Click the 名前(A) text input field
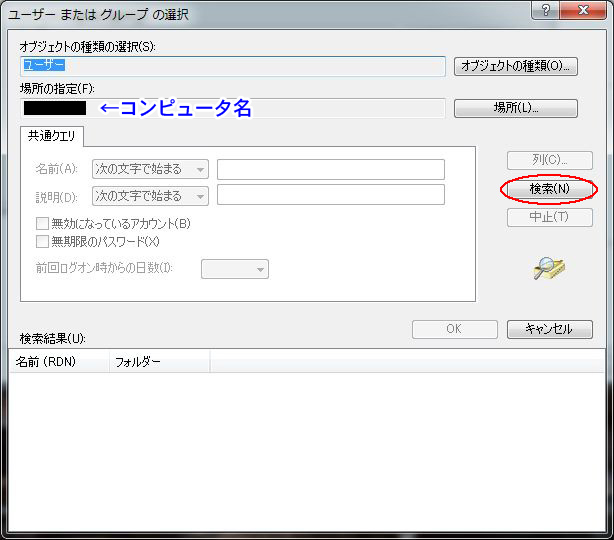The image size is (614, 540). (331, 169)
